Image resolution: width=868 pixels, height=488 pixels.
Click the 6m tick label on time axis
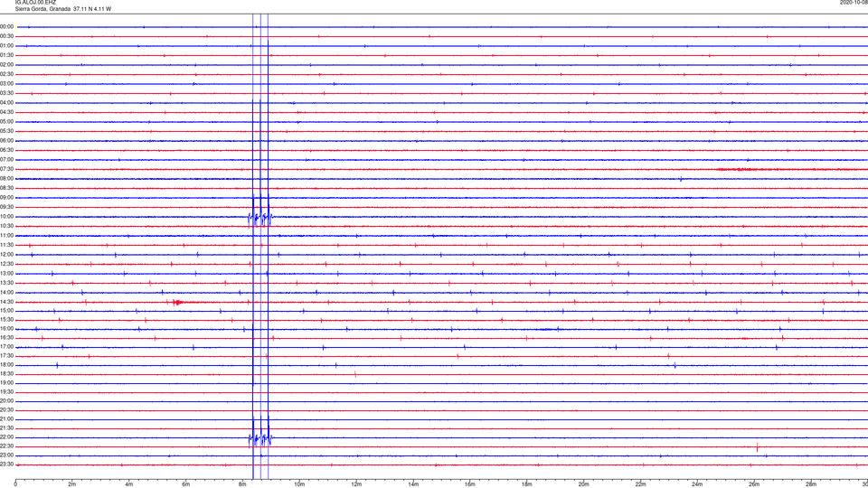coord(186,484)
